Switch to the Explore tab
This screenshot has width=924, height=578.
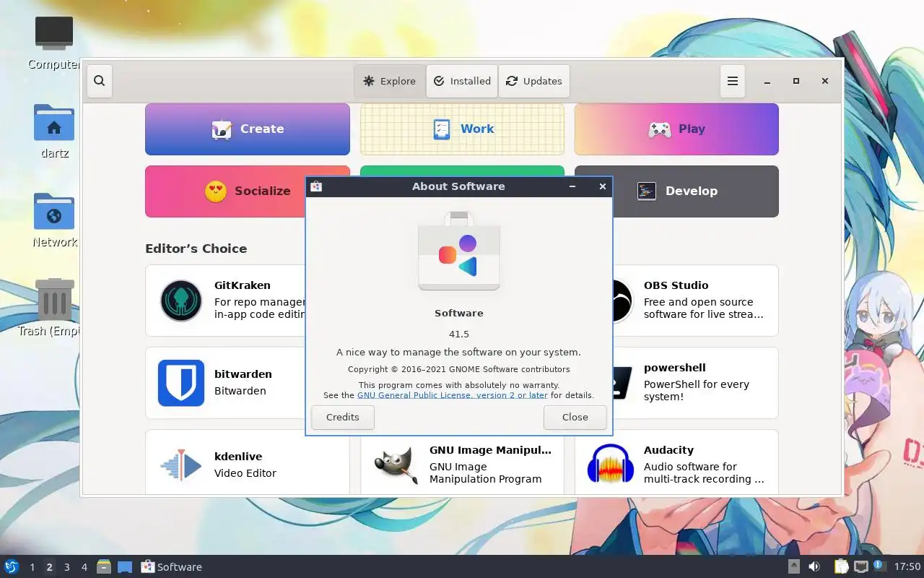390,81
